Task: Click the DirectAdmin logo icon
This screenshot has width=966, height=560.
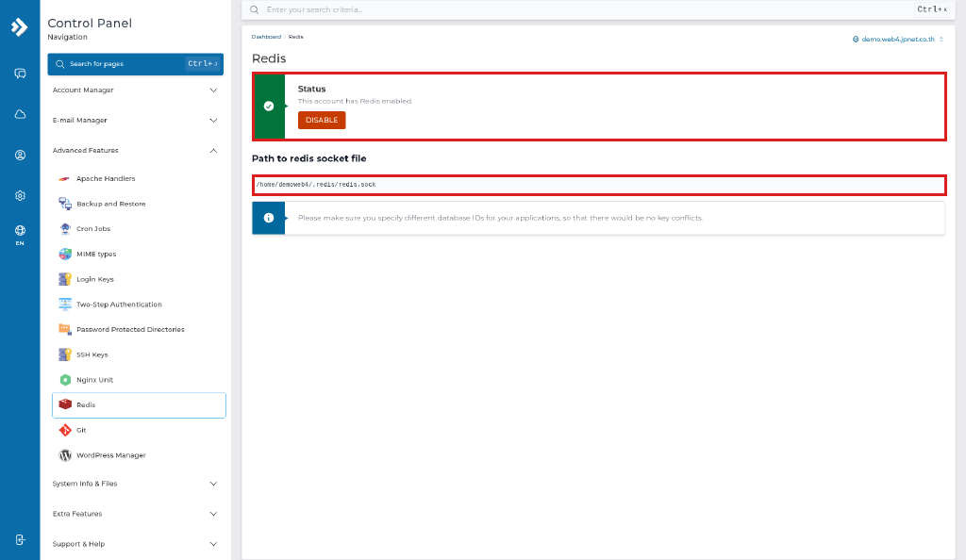Action: (20, 27)
